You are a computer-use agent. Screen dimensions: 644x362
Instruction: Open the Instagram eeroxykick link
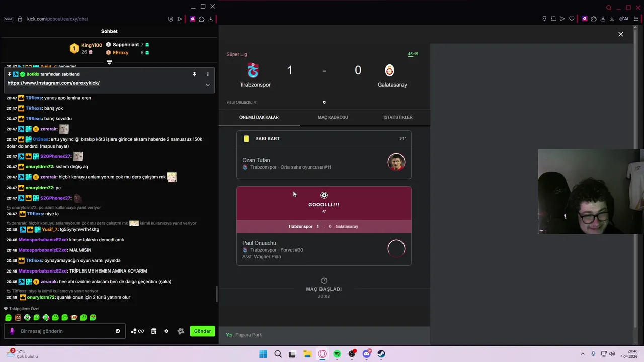53,83
